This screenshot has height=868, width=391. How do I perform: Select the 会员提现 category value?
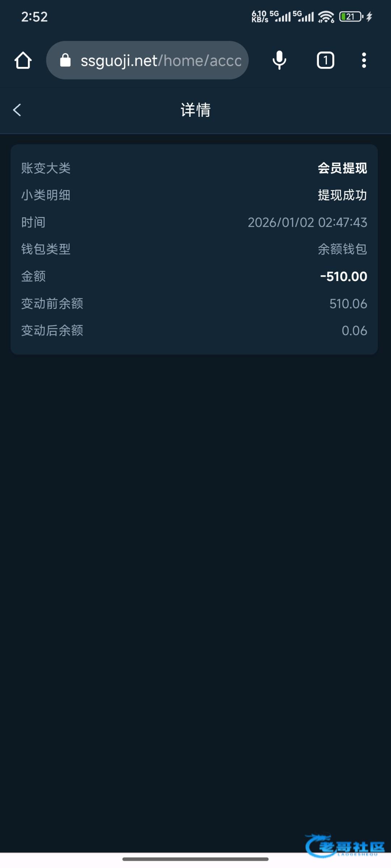[342, 168]
